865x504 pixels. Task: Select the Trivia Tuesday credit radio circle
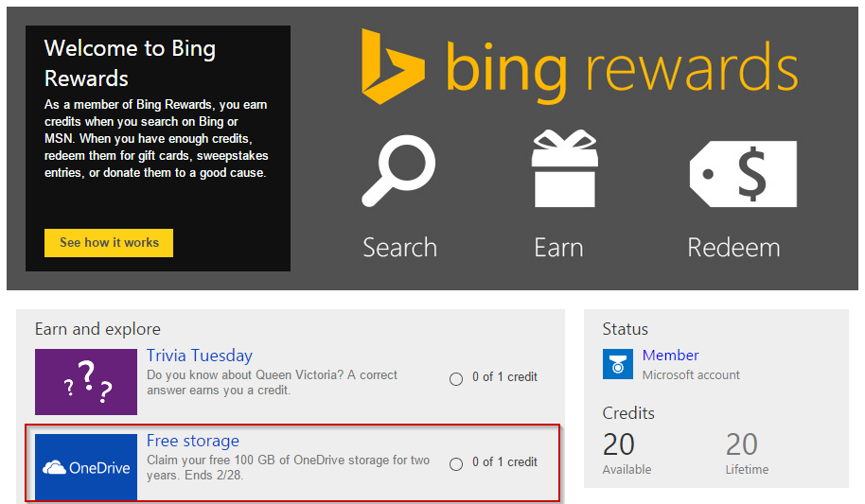click(456, 379)
